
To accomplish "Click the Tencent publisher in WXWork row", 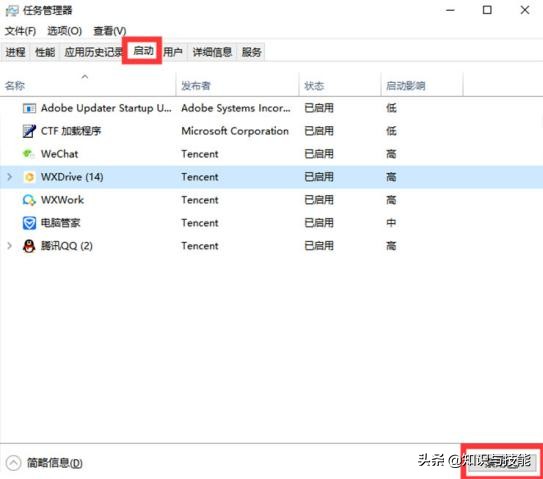I will (200, 200).
